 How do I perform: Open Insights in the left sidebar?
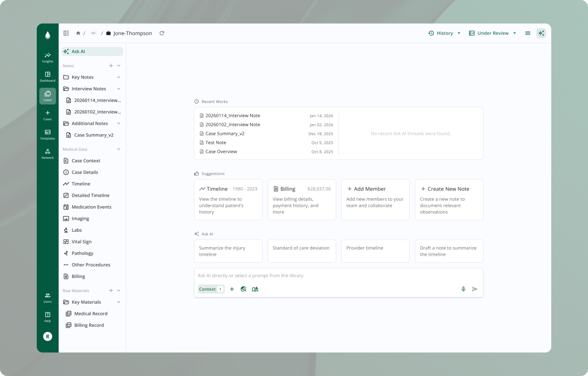(47, 57)
